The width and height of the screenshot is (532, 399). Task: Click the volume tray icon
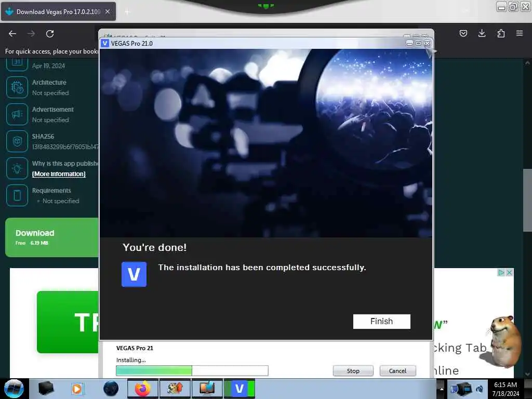pos(480,389)
